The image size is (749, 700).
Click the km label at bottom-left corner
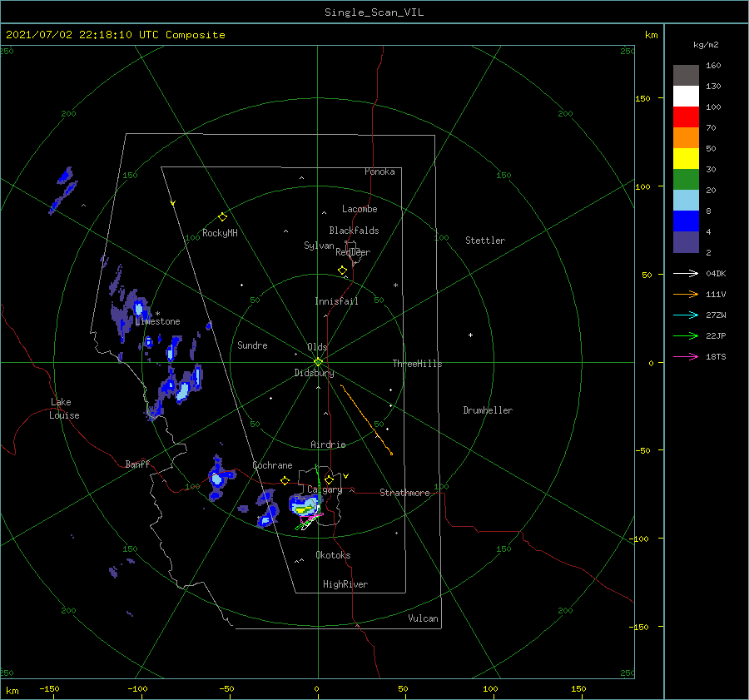click(x=12, y=691)
